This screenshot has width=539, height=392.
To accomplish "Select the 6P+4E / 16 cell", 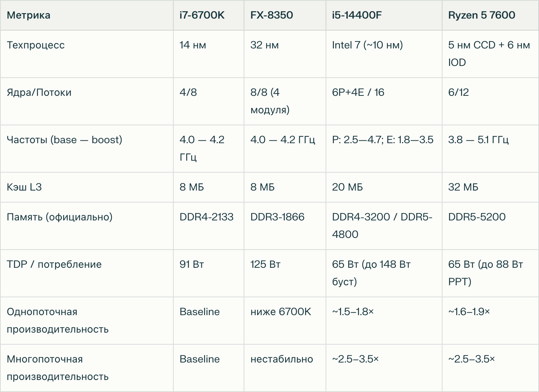I will [358, 93].
